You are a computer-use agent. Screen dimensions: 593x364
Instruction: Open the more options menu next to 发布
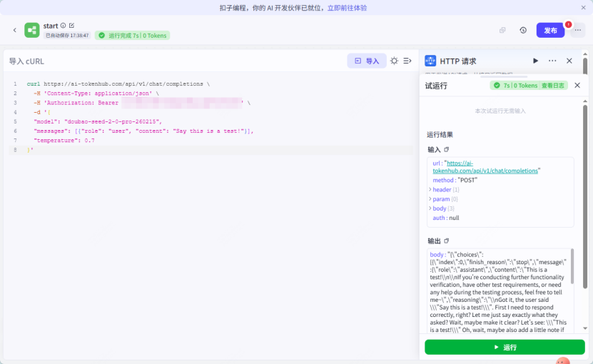pyautogui.click(x=578, y=30)
